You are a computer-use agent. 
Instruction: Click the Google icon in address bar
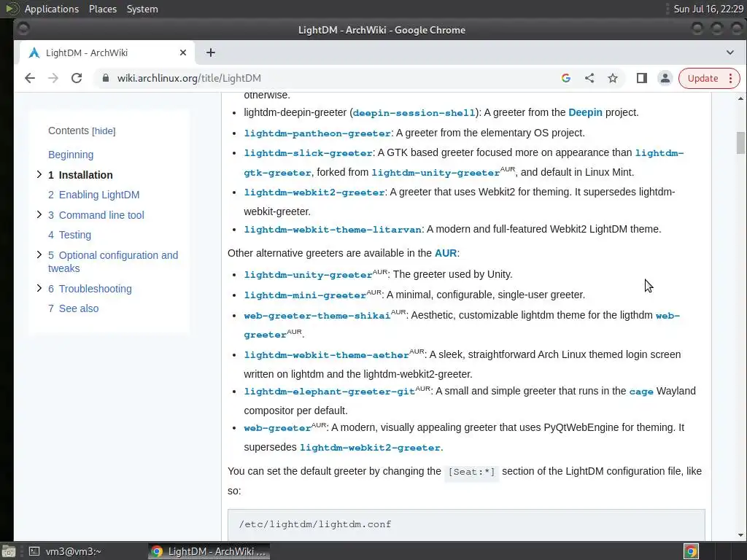click(566, 78)
